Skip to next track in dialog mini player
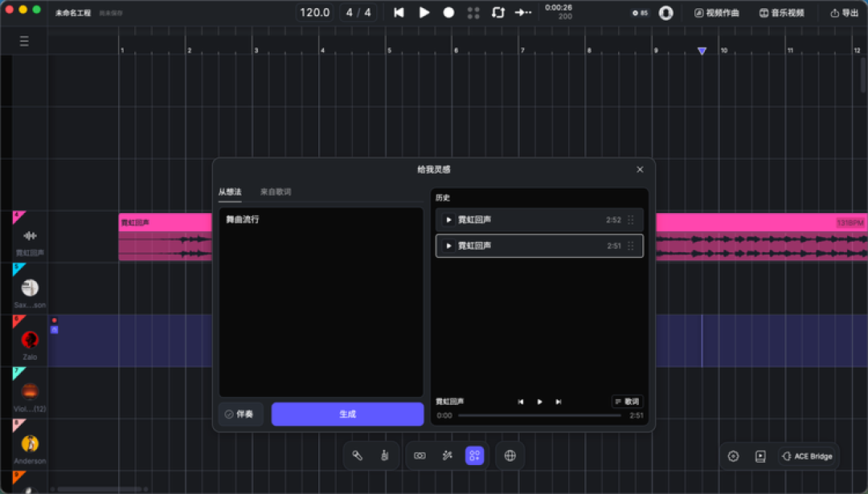 (x=559, y=402)
